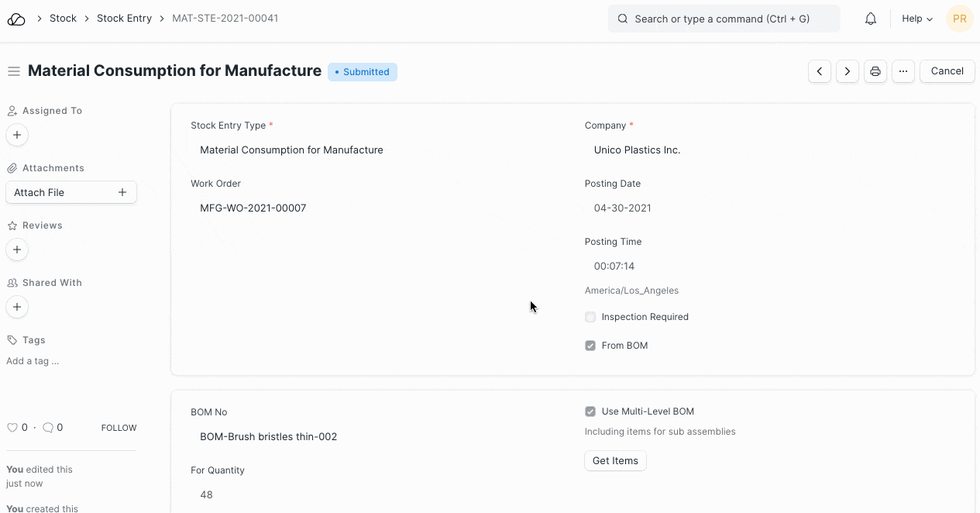This screenshot has height=513, width=980.
Task: Open Stock Entry breadcrumb link
Action: pyautogui.click(x=124, y=18)
